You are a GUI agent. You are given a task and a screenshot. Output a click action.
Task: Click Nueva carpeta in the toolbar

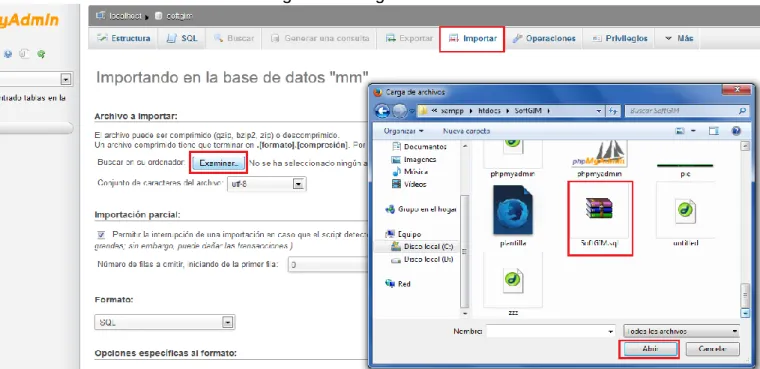pyautogui.click(x=466, y=131)
